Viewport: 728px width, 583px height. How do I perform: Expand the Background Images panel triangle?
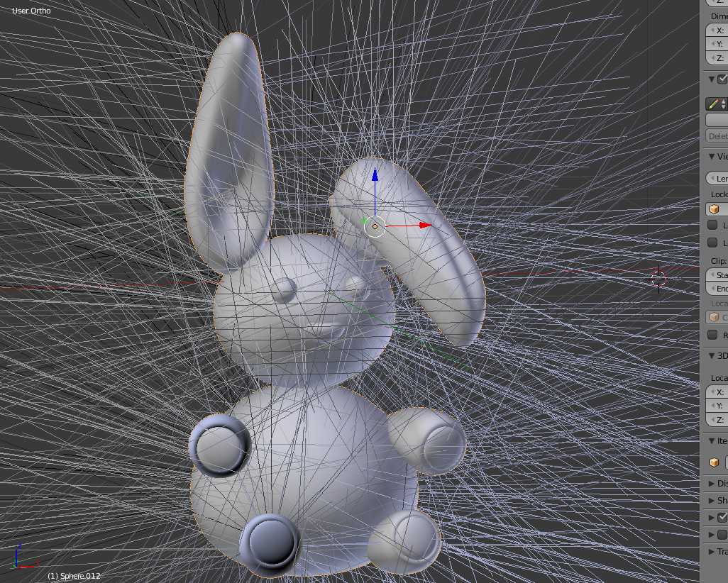point(712,534)
